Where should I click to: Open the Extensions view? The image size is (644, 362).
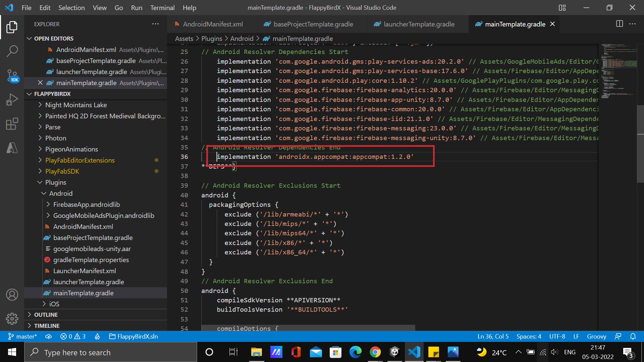tap(12, 124)
